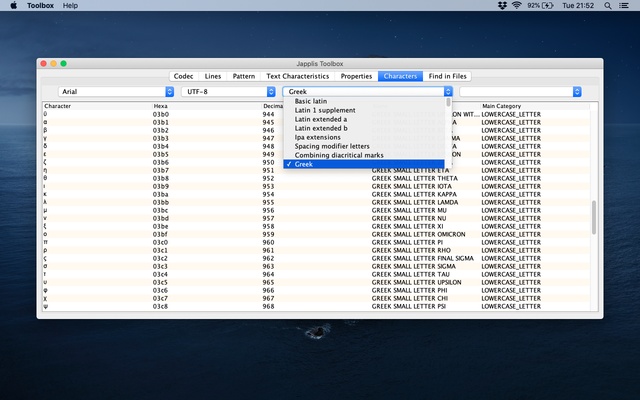Select decimal value 960

coord(269,242)
